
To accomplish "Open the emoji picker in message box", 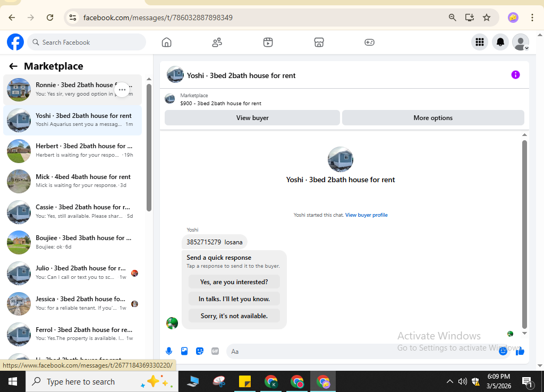I will (503, 351).
